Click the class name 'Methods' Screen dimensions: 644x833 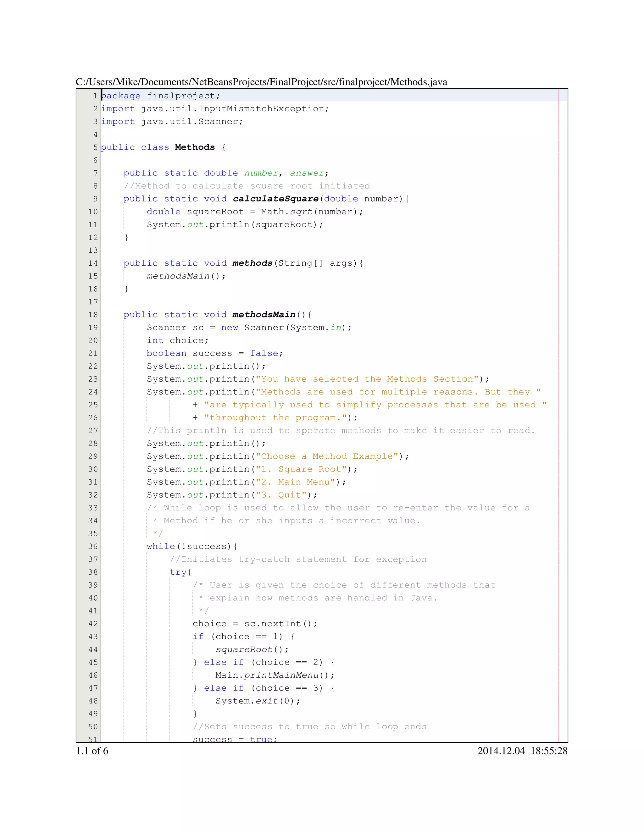195,147
